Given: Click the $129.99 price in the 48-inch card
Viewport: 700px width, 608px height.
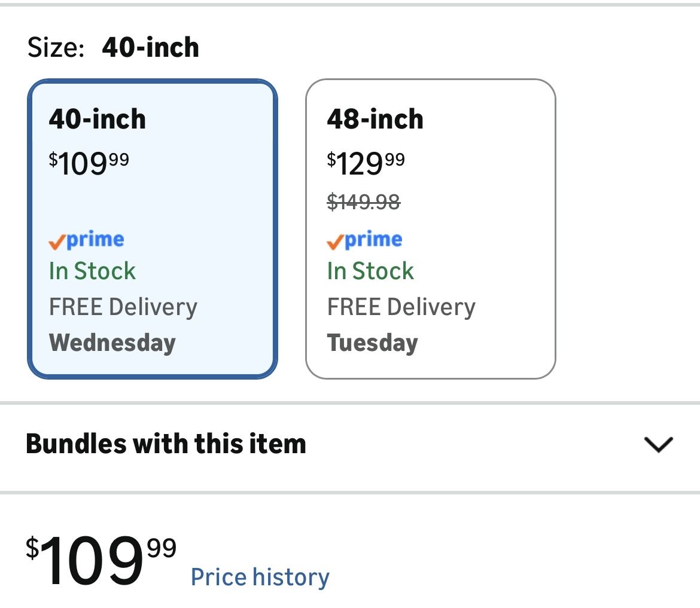Looking at the screenshot, I should pyautogui.click(x=366, y=163).
